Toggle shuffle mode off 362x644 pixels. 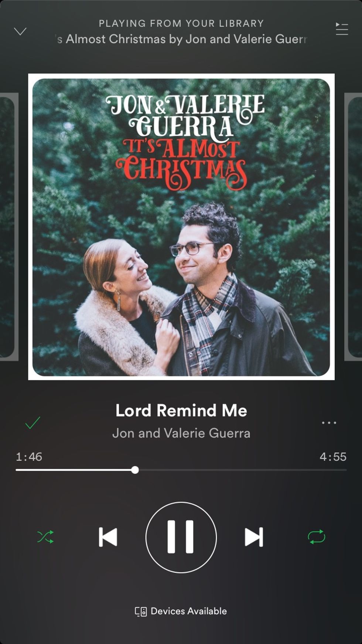[45, 537]
